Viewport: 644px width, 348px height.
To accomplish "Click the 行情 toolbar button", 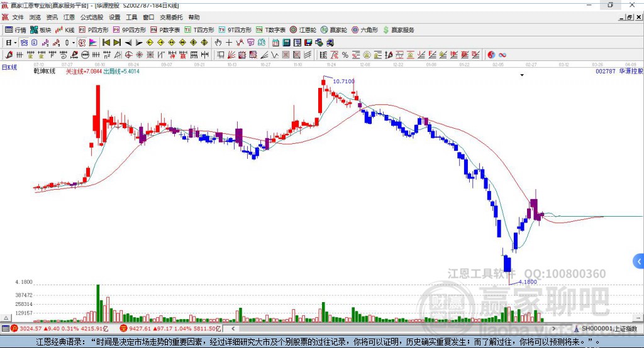I will (16, 30).
